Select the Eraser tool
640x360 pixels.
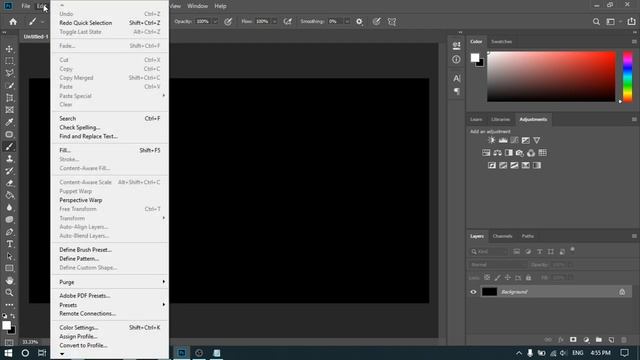pos(9,183)
